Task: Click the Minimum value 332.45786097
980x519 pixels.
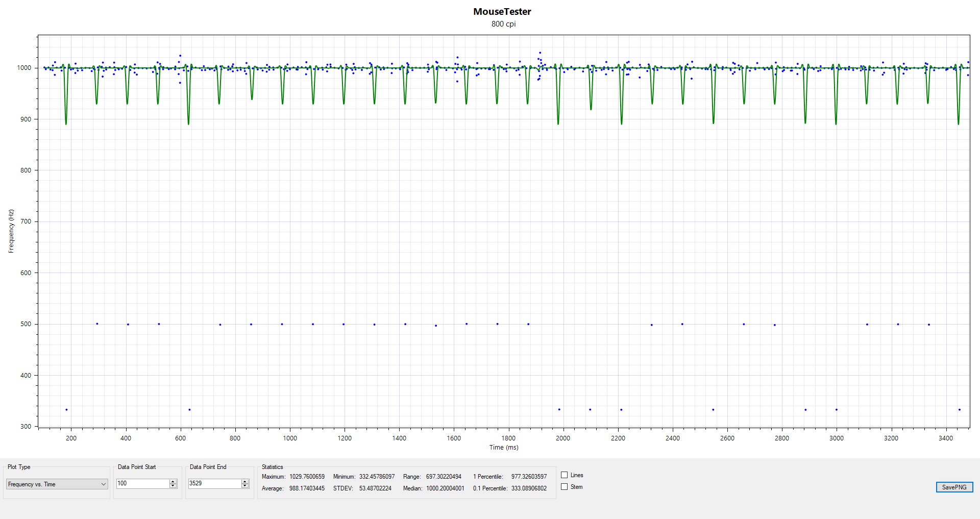Action: (377, 477)
